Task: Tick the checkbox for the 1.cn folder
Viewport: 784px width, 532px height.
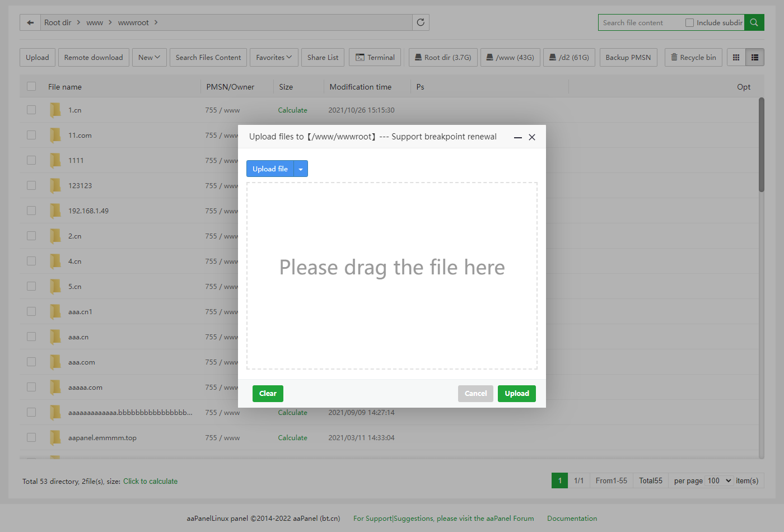Action: click(31, 110)
